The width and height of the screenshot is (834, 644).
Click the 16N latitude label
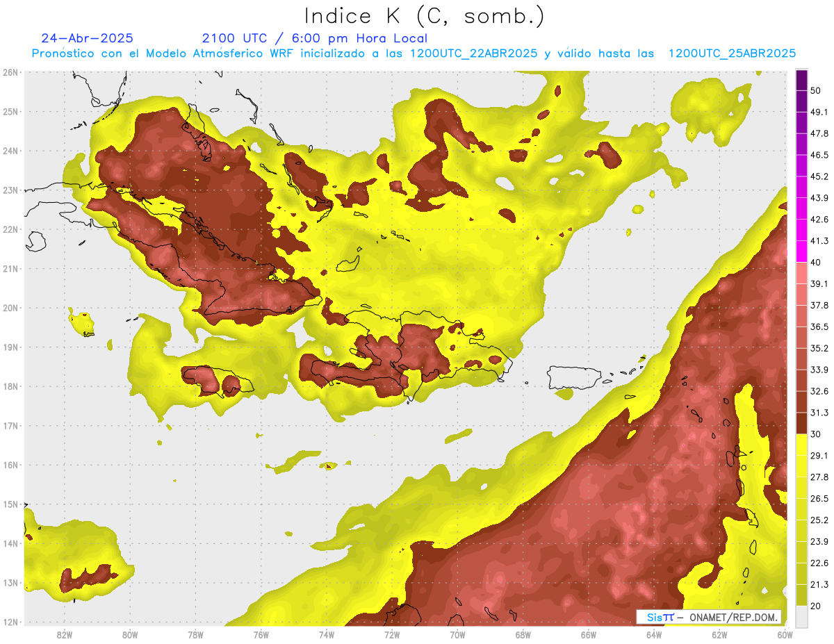point(11,465)
